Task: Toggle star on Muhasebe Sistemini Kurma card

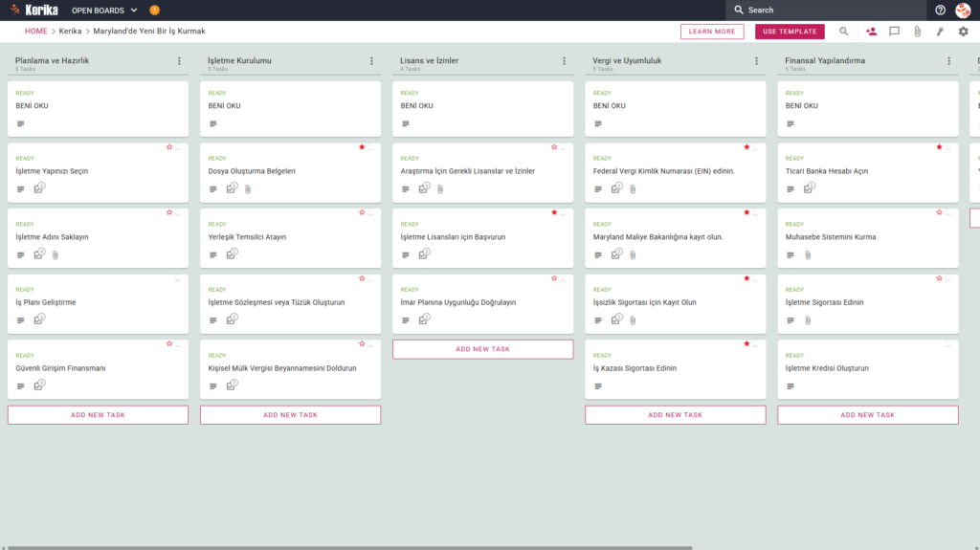Action: pyautogui.click(x=940, y=213)
